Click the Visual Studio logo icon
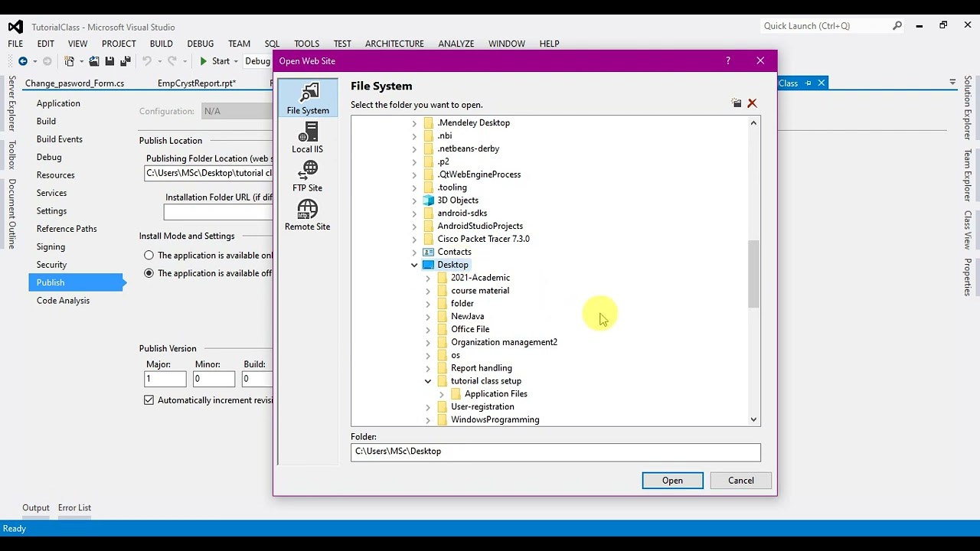Screen dimensions: 980x551 click(x=15, y=27)
